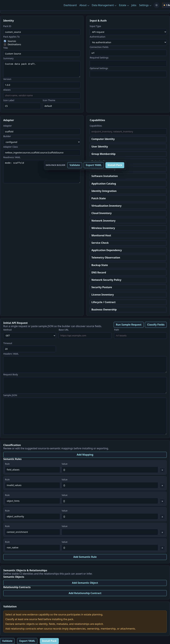The width and height of the screenshot is (170, 644).
Task: Toggle the light/dark theme icon
Action: [x=157, y=5]
